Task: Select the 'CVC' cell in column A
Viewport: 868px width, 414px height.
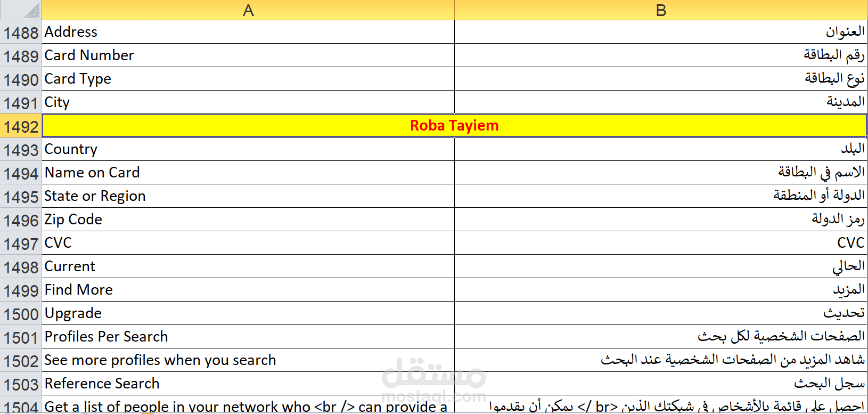Action: click(x=248, y=243)
